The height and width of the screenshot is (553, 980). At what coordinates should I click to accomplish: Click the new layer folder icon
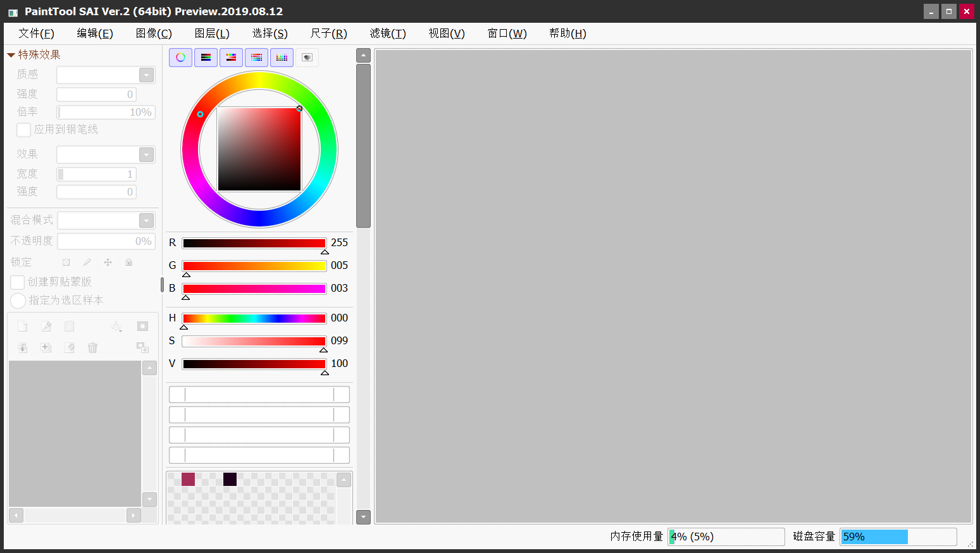[70, 326]
